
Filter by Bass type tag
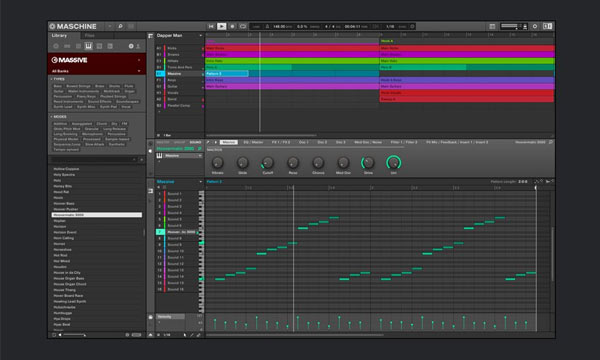pyautogui.click(x=58, y=86)
